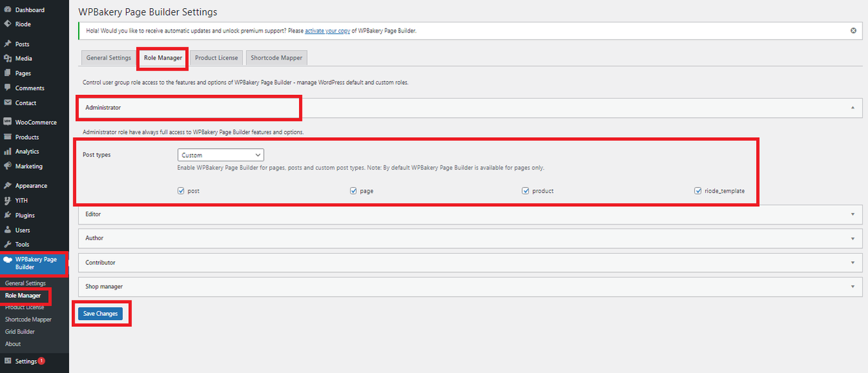Click the Riode diamond icon in sidebar
The width and height of the screenshot is (868, 373).
(x=7, y=24)
